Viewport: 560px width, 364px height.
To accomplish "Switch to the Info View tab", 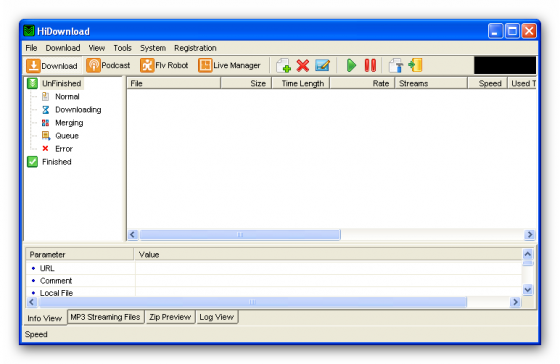I will pos(45,318).
